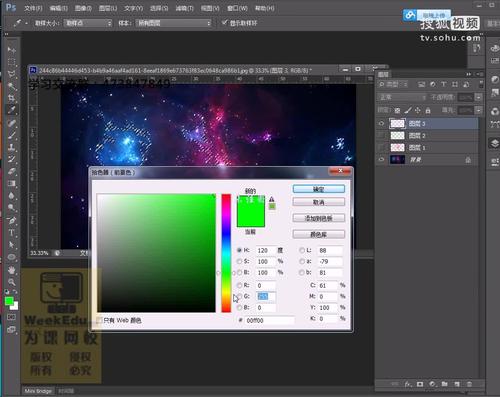This screenshot has width=500, height=397.
Task: Select the Clone Stamp tool
Action: coord(12,147)
